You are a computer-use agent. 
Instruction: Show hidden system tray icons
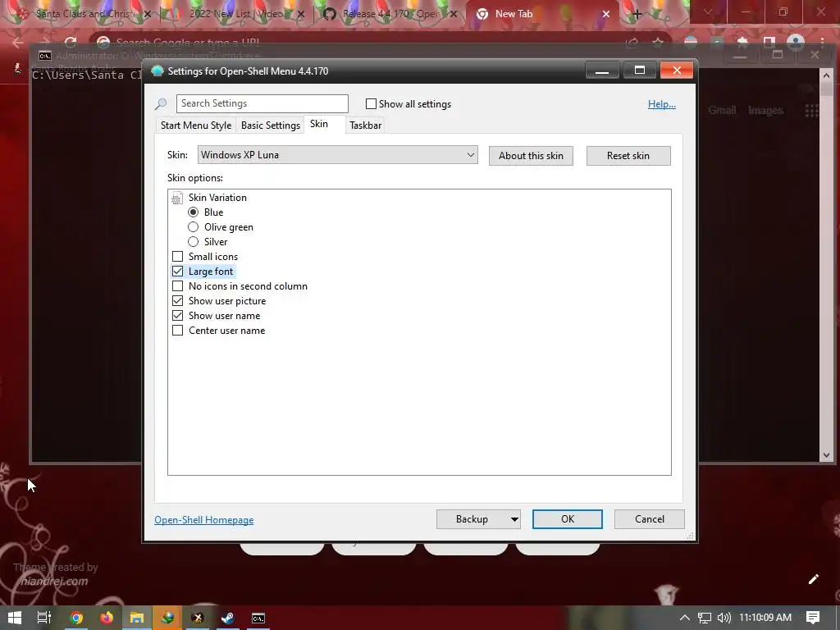[x=685, y=618]
